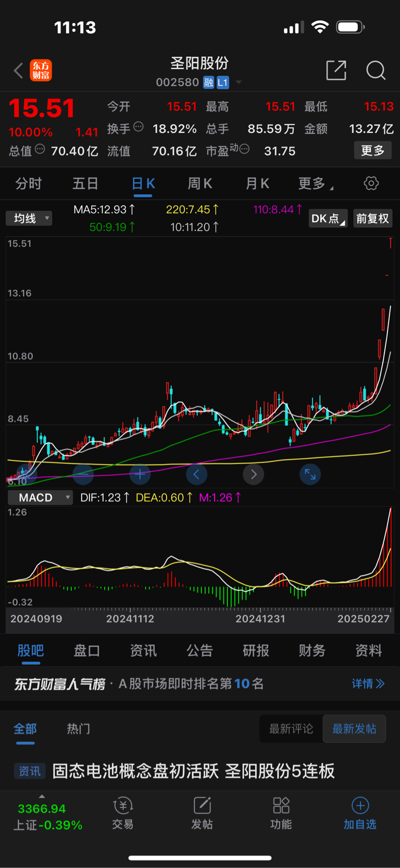Image resolution: width=400 pixels, height=868 pixels.
Task: Open chart settings gear icon
Action: pos(371,183)
